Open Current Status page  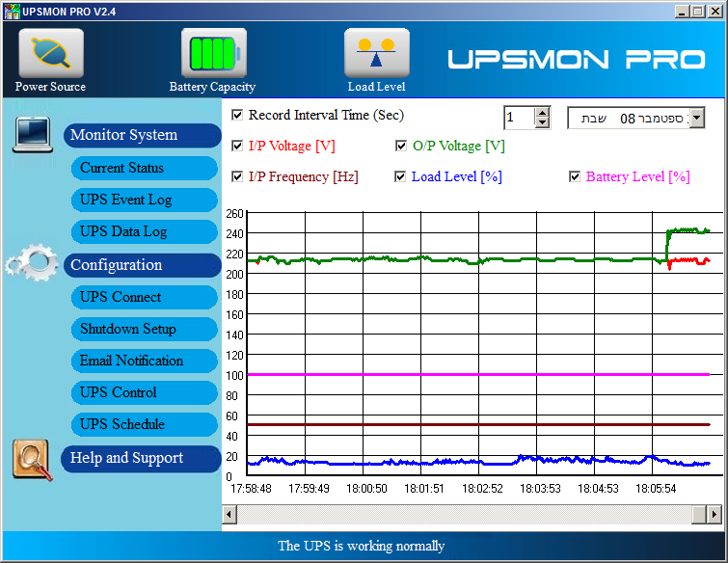pyautogui.click(x=144, y=168)
